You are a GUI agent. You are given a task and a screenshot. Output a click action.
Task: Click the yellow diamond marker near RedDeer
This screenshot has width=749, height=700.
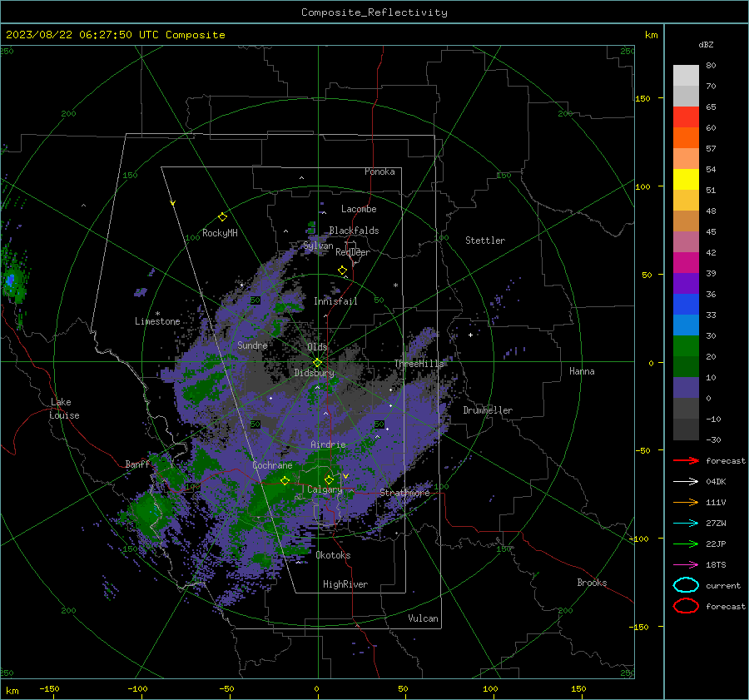coord(342,271)
